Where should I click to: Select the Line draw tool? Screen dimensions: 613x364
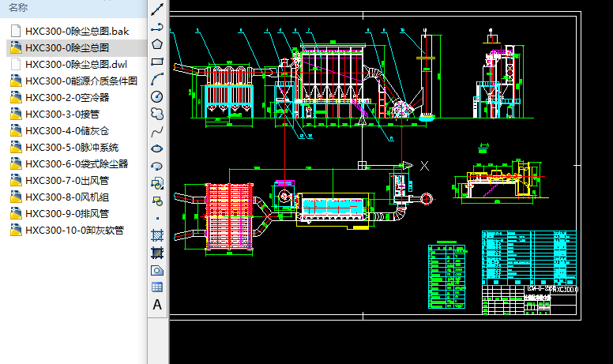(x=157, y=10)
